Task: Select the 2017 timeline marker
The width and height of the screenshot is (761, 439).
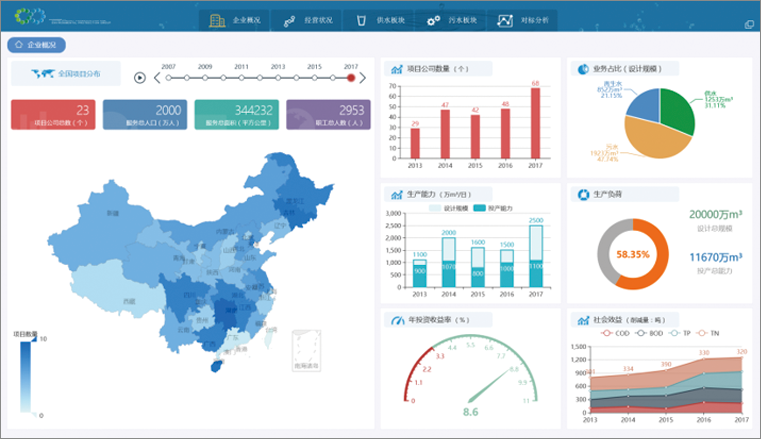Action: 350,78
